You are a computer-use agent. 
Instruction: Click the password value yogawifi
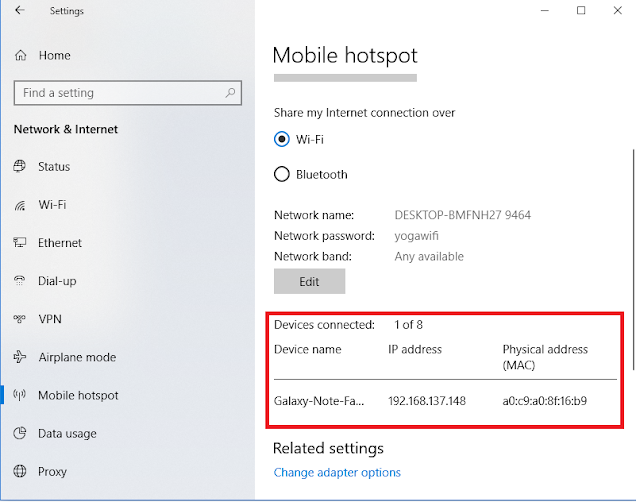coord(416,236)
